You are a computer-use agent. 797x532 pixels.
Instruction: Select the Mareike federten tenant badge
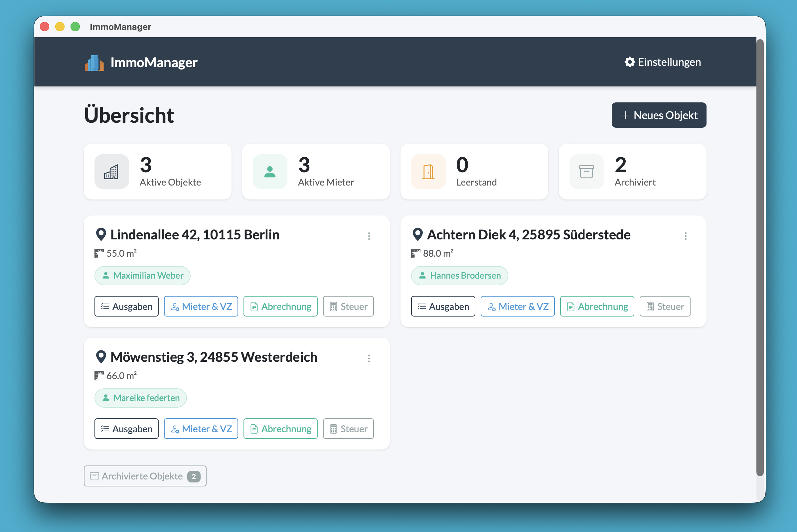click(140, 398)
